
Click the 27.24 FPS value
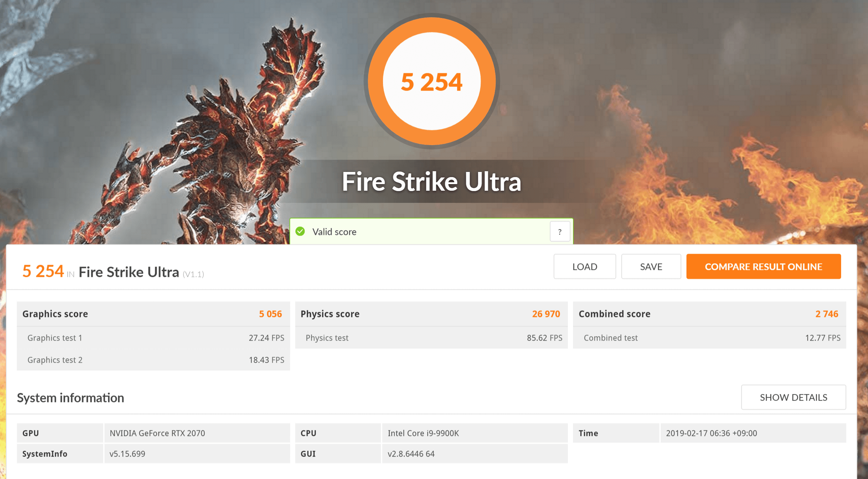[x=266, y=338]
